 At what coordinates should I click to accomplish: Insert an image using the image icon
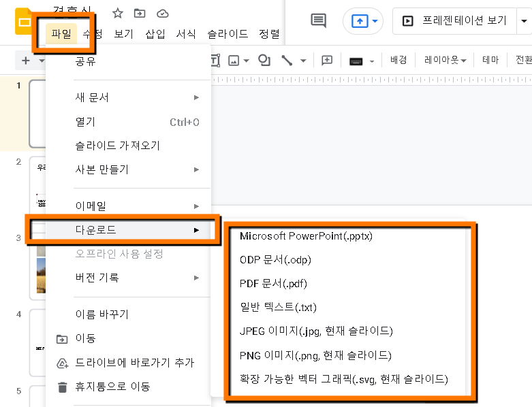point(234,61)
